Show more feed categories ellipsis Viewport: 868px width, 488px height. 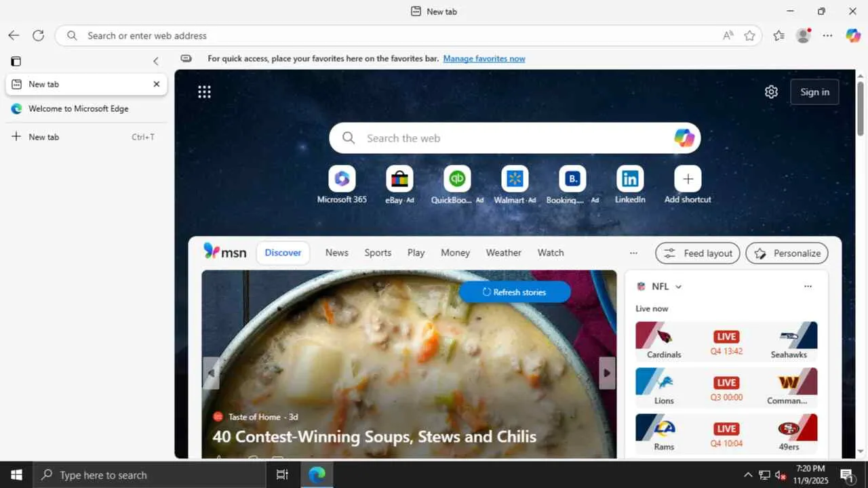(x=633, y=253)
